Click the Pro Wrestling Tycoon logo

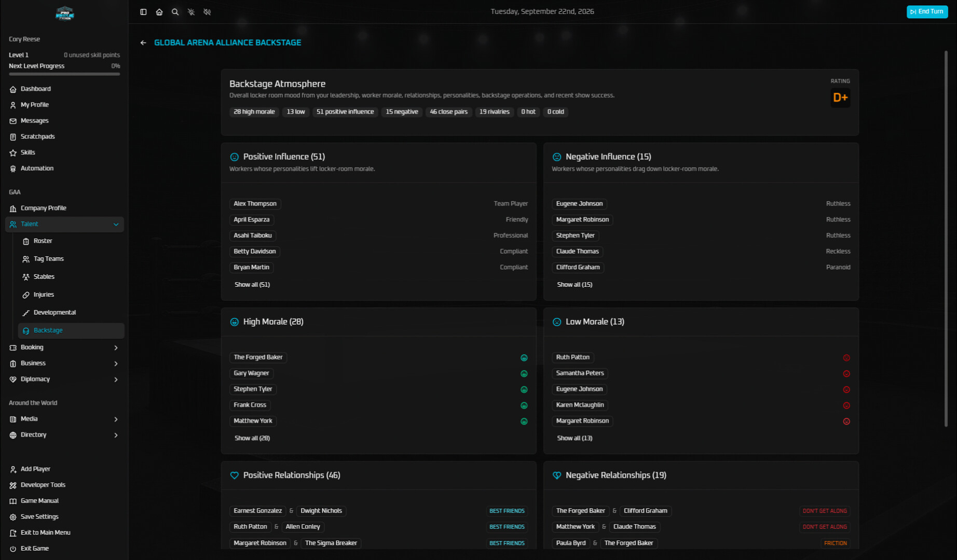pyautogui.click(x=65, y=13)
